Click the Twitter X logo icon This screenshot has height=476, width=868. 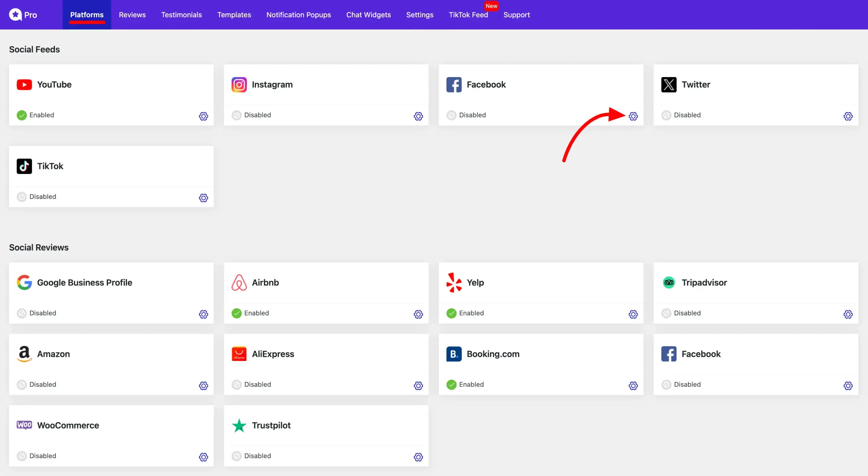coord(669,84)
